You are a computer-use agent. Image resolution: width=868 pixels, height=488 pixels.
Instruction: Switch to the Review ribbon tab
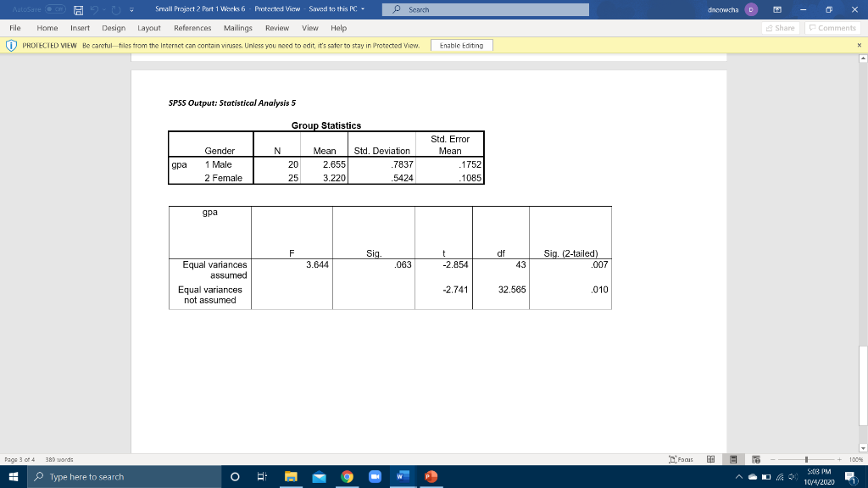coord(277,27)
